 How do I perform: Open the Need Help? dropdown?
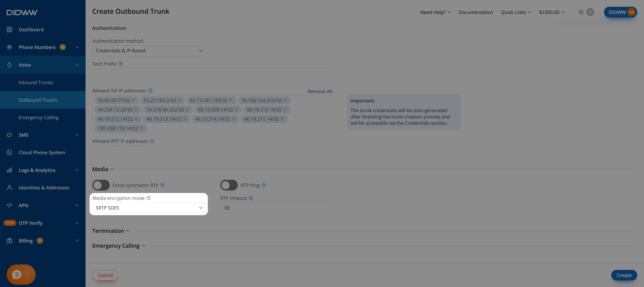tap(436, 12)
